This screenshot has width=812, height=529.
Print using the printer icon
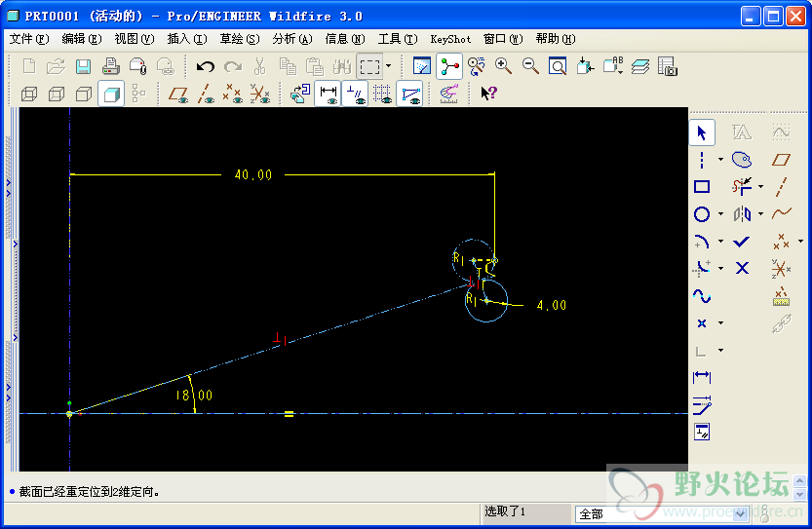pos(110,67)
